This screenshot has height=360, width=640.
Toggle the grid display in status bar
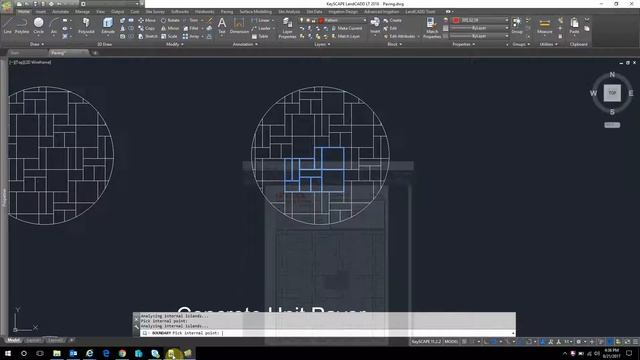[464, 342]
